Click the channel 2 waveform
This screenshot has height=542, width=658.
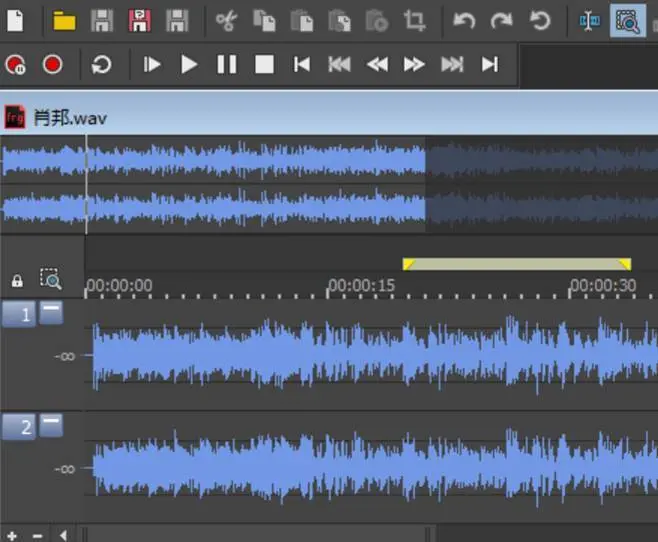pyautogui.click(x=371, y=468)
